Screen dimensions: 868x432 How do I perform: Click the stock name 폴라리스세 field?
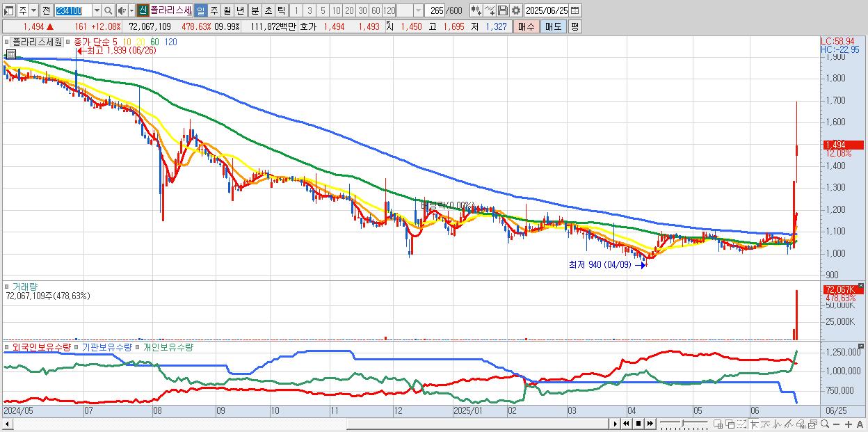pos(170,10)
